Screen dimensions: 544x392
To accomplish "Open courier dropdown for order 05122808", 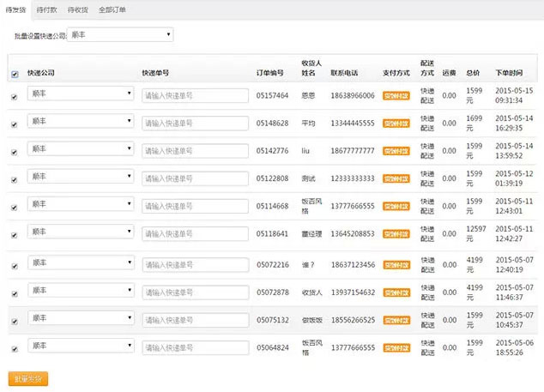I will click(x=81, y=178).
